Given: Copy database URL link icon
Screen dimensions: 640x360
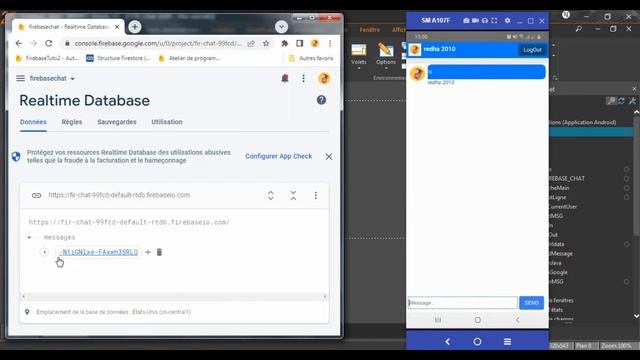Looking at the screenshot, I should point(36,195).
